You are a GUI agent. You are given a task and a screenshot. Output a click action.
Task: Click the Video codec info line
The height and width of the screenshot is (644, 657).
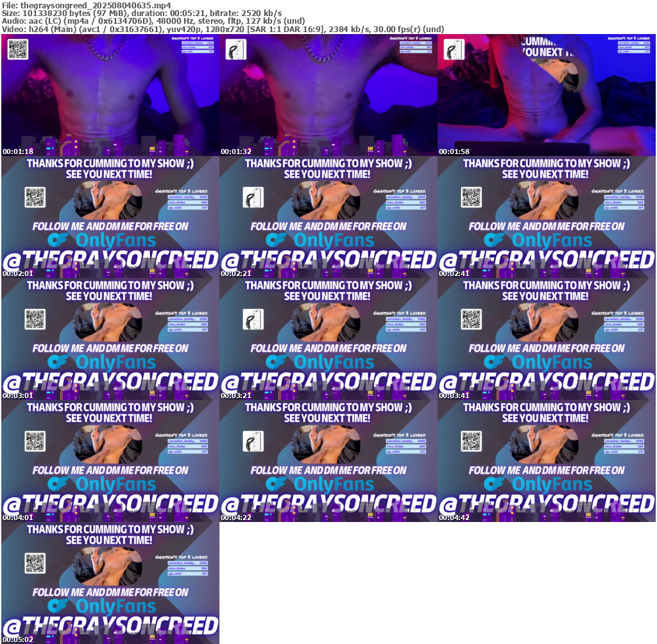[223, 30]
